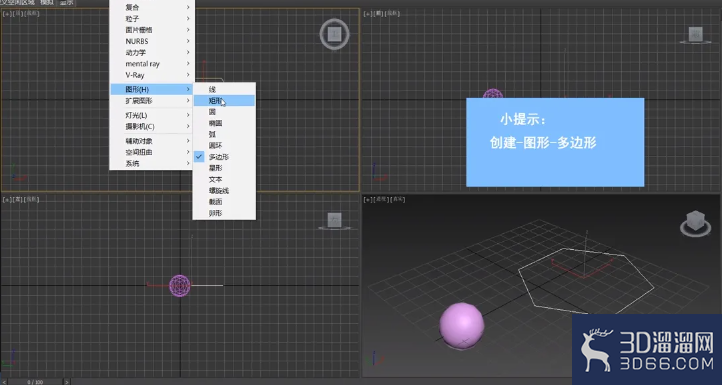
Task: Open the 辅助对象 (Helpers) menu entry
Action: click(151, 141)
